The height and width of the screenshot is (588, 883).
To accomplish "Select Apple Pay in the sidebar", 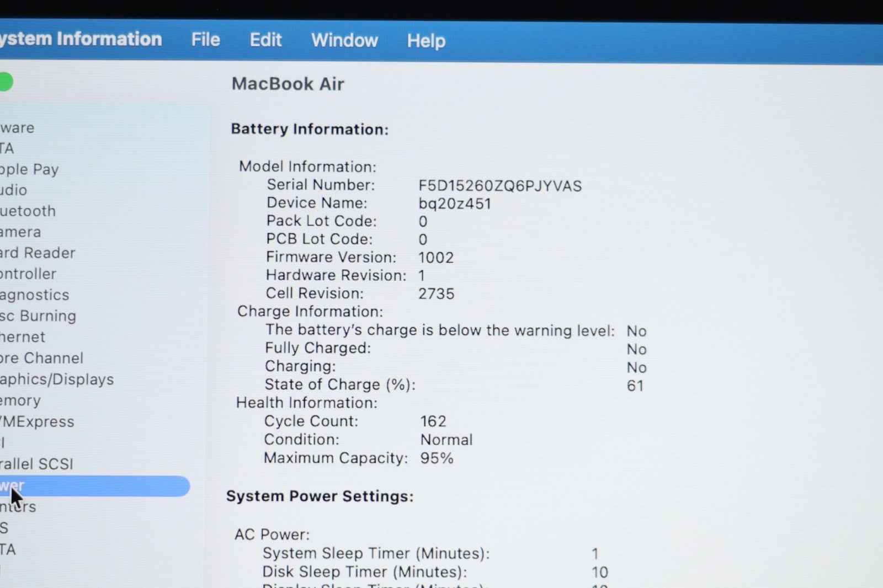I will (29, 169).
